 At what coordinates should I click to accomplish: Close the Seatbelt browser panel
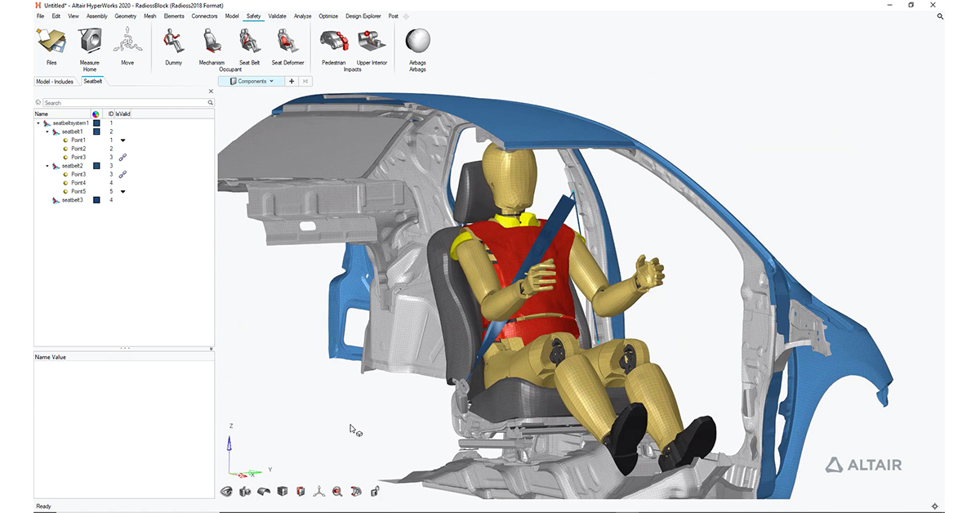(x=211, y=91)
